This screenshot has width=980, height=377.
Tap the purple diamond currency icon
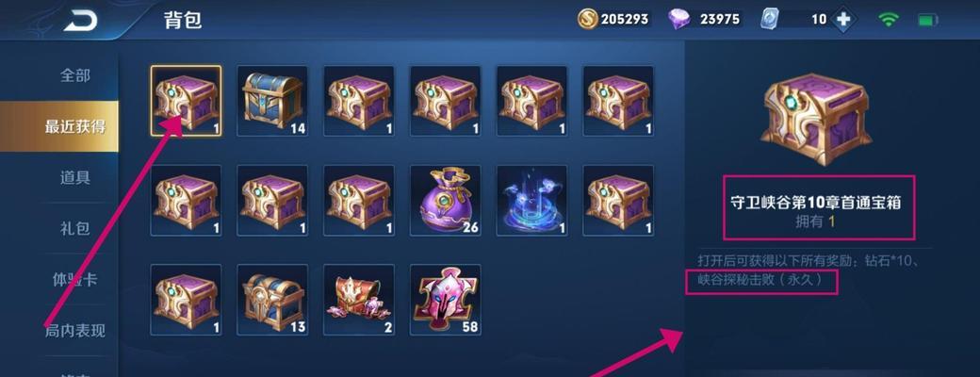coord(678,20)
